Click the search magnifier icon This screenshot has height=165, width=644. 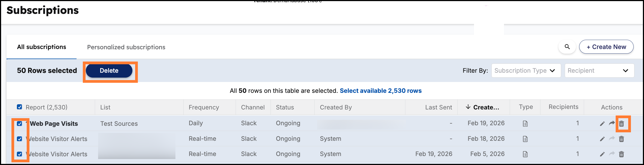click(x=567, y=47)
